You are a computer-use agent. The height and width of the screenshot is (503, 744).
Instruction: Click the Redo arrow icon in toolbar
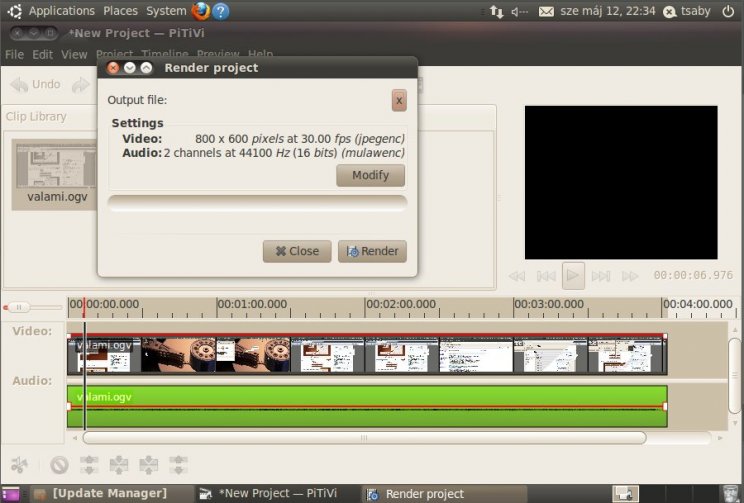[x=81, y=85]
